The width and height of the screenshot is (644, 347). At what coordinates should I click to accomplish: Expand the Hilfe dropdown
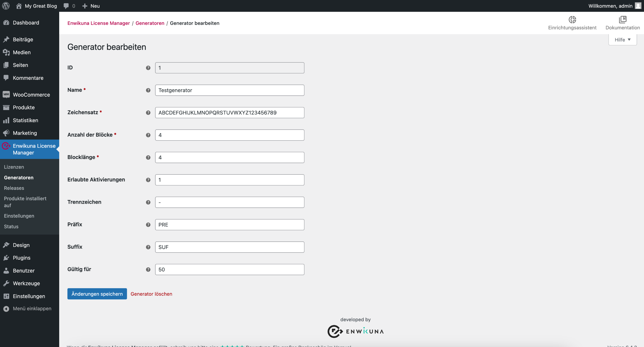coord(622,40)
